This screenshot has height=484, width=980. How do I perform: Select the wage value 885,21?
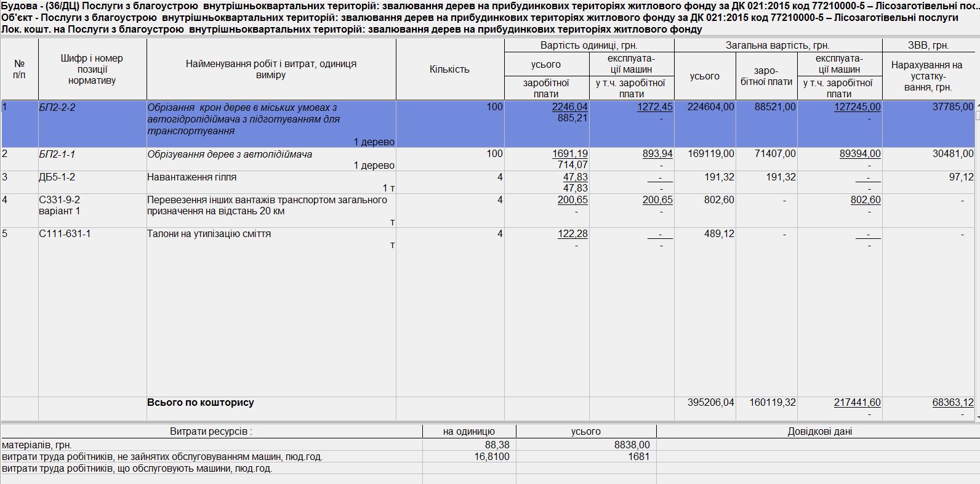point(572,118)
